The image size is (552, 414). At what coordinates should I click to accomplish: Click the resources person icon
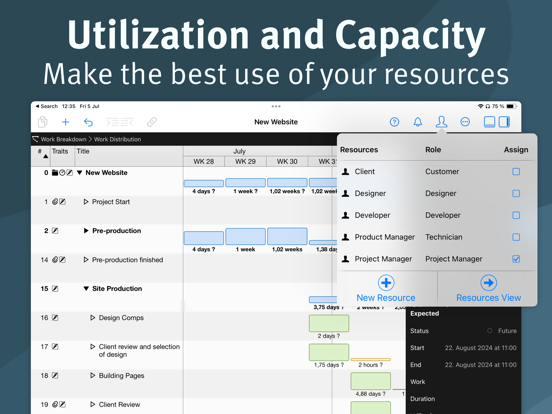tap(441, 122)
